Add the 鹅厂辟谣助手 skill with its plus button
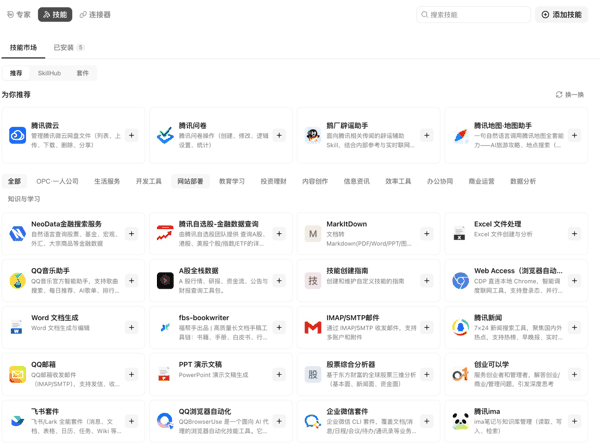The height and width of the screenshot is (444, 600). coord(427,135)
